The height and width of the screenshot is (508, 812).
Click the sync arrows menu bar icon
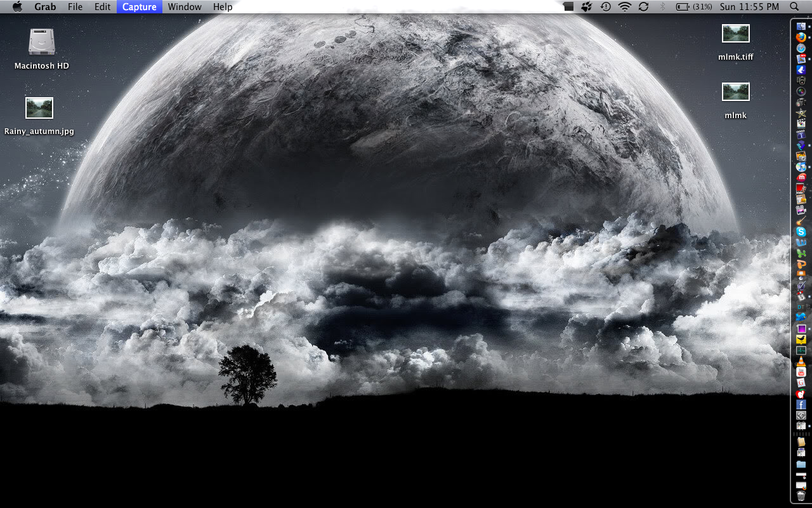click(644, 7)
